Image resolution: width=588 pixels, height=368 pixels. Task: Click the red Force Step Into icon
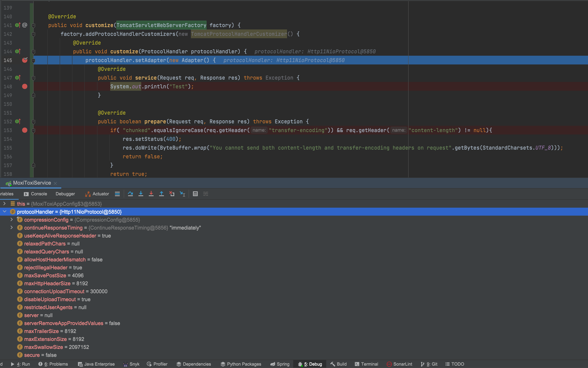point(151,194)
